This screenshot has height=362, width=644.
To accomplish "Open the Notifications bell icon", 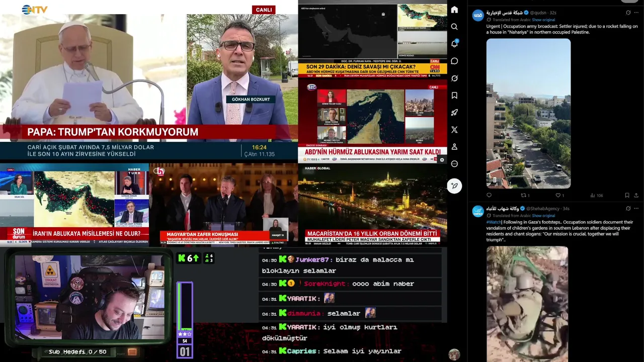I will click(454, 44).
